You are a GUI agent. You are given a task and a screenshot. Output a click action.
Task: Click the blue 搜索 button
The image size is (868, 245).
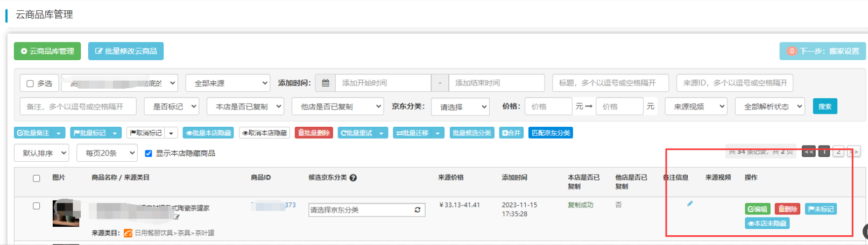(x=824, y=106)
